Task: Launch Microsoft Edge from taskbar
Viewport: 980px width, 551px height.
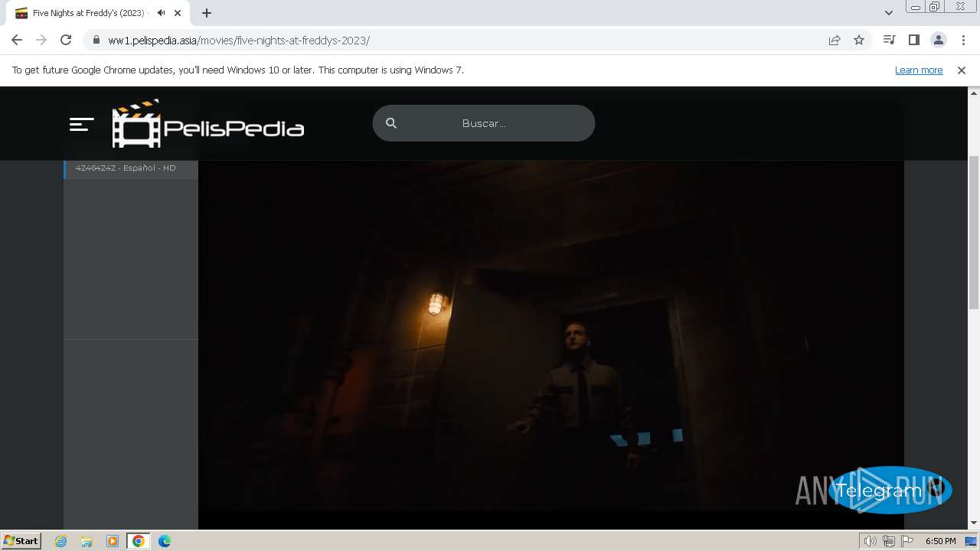Action: 165,541
